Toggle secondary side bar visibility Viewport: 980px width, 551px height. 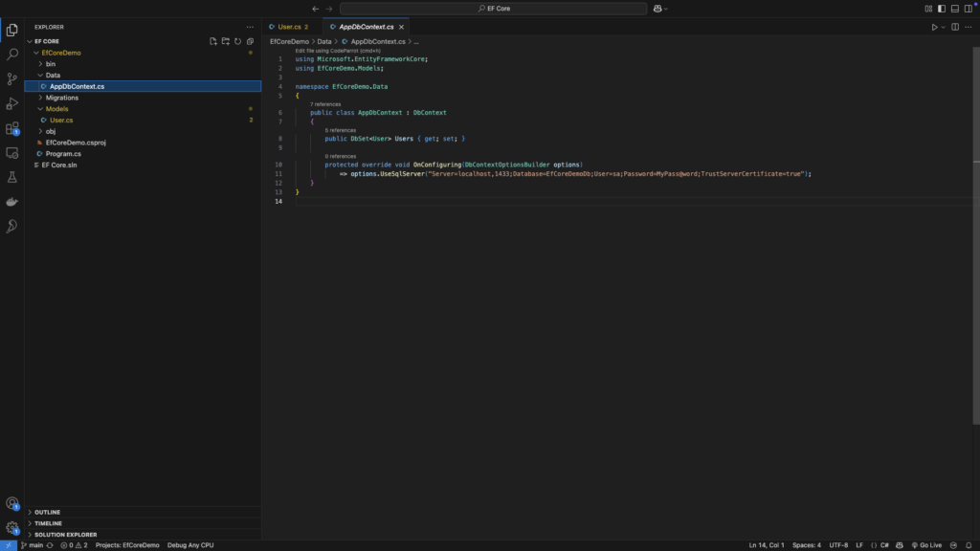pos(969,9)
